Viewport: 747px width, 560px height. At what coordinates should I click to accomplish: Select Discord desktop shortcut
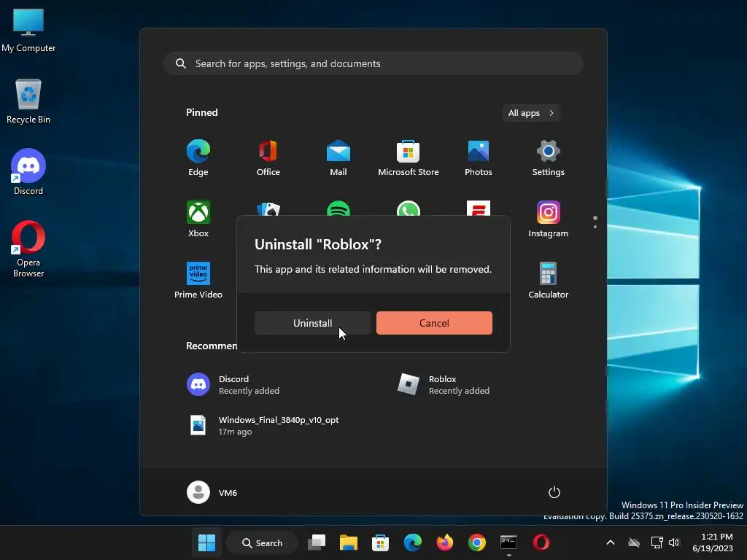pos(28,172)
